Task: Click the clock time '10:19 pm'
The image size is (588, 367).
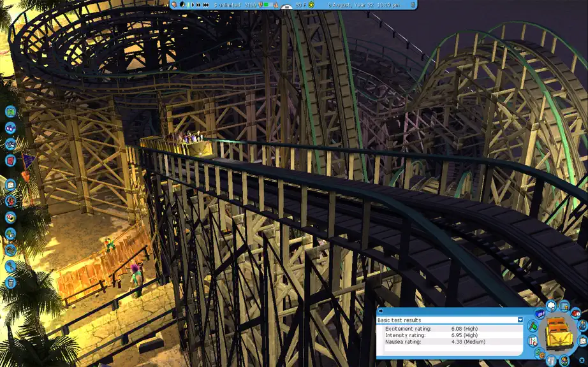Action: click(388, 5)
